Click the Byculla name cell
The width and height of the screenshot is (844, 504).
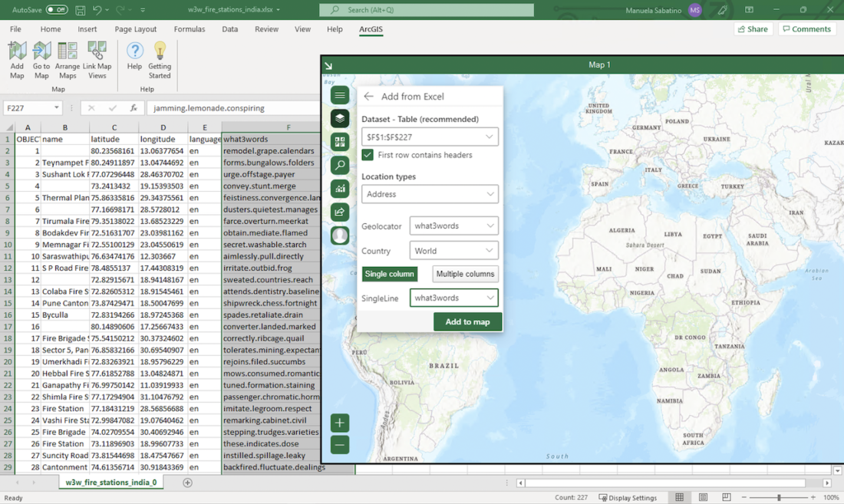64,315
